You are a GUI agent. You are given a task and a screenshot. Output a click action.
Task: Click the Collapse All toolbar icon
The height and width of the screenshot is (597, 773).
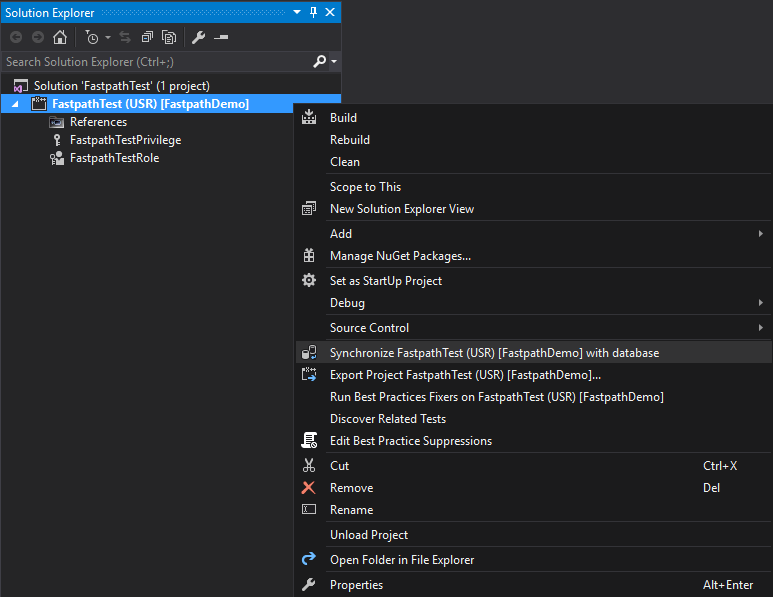[x=147, y=37]
